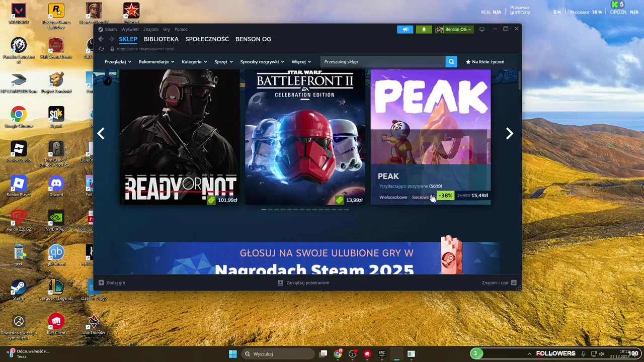Launch War Thunder desktop shortcut
This screenshot has width=644, height=362.
[94, 324]
